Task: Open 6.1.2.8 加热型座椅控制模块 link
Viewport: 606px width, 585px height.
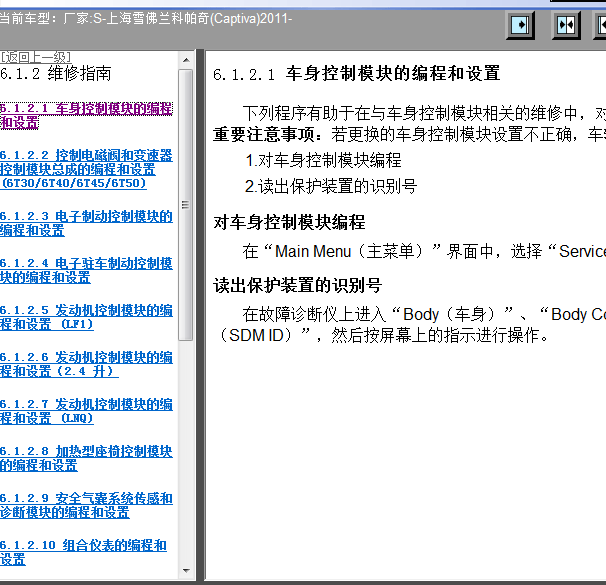Action: tap(86, 458)
